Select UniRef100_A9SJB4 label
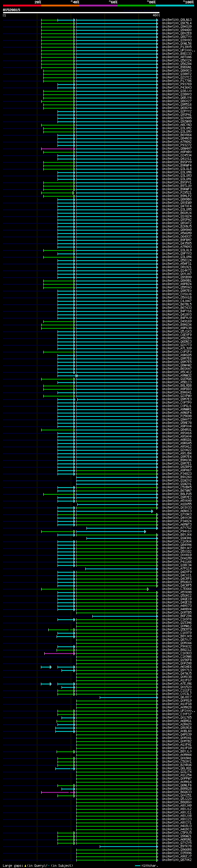 176,453
